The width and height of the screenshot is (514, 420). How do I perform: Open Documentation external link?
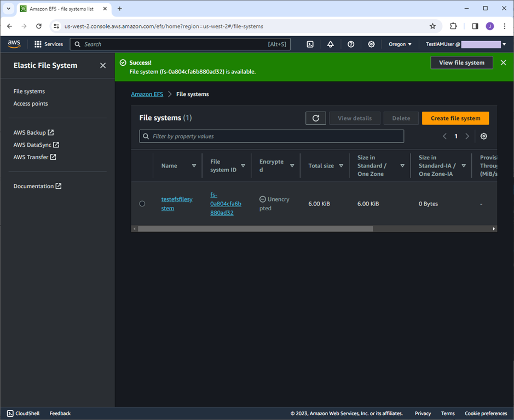point(37,186)
